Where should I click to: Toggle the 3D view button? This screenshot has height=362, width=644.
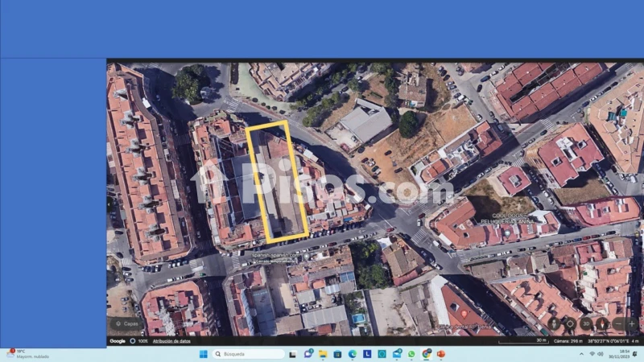[586, 324]
